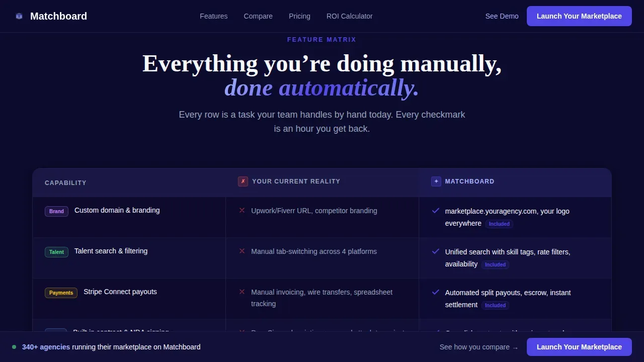Click the CAPABILITY column header
Viewport: 644px width, 362px height.
(65, 183)
